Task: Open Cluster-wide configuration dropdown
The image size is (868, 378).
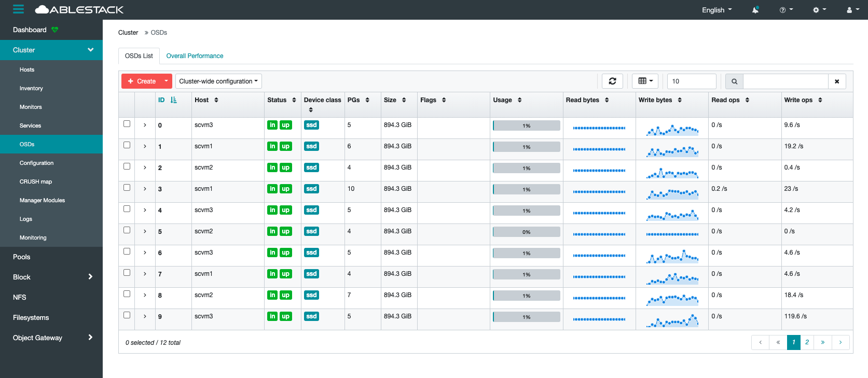Action: 218,81
